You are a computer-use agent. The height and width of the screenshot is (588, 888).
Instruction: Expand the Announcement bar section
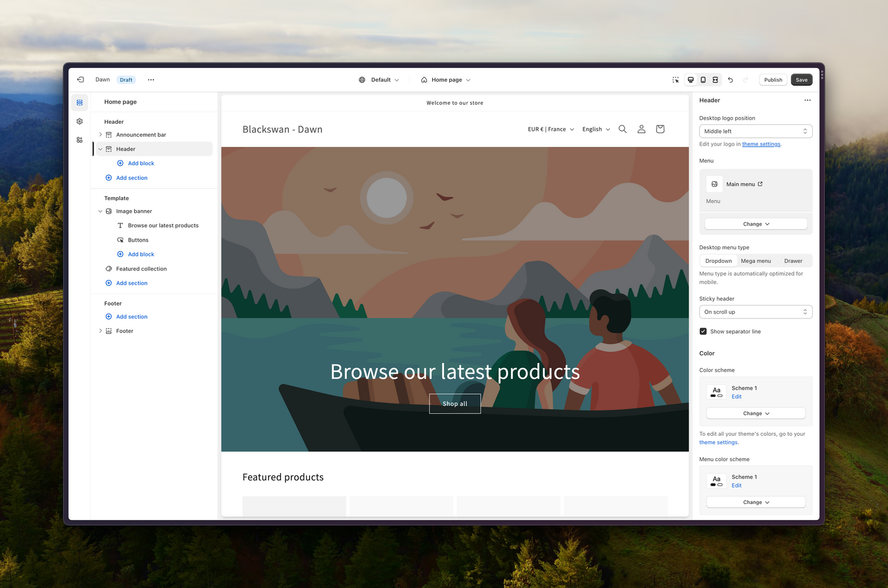(x=100, y=134)
